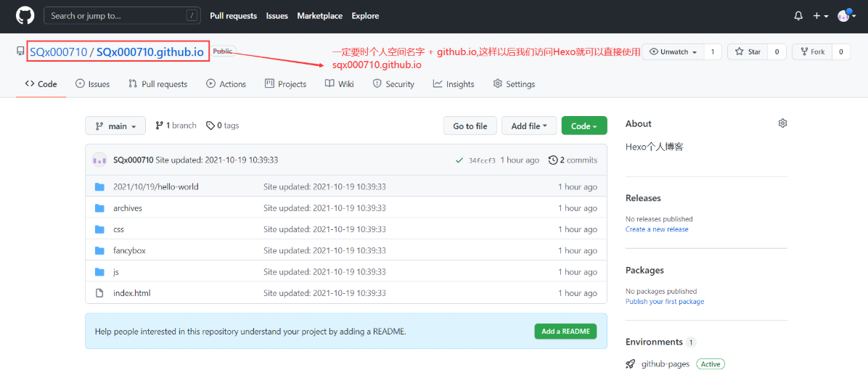The width and height of the screenshot is (868, 378).
Task: Click the commit history clock icon
Action: click(x=552, y=160)
